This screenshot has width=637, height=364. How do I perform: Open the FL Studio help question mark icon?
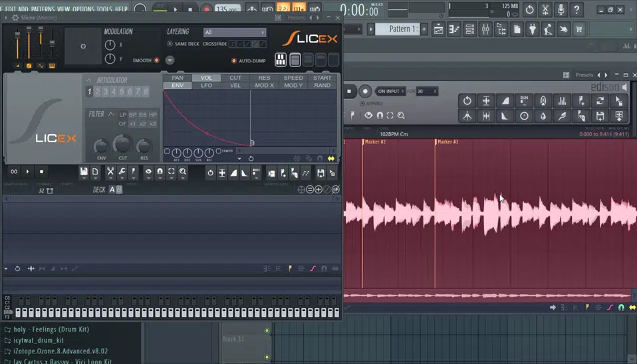(576, 9)
